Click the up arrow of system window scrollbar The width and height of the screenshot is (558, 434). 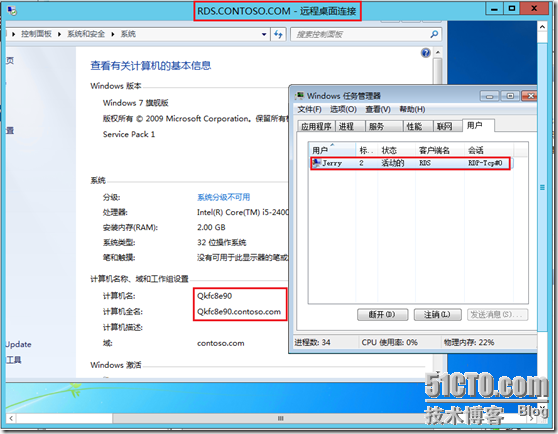(438, 53)
